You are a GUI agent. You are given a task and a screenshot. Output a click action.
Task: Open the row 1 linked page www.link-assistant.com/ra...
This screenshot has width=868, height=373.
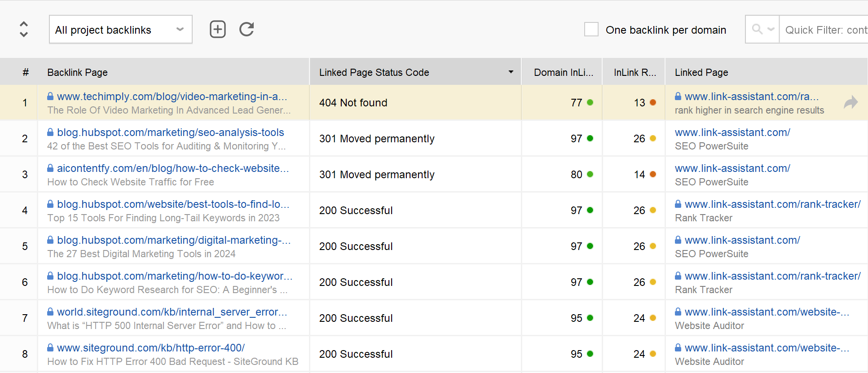(x=752, y=97)
